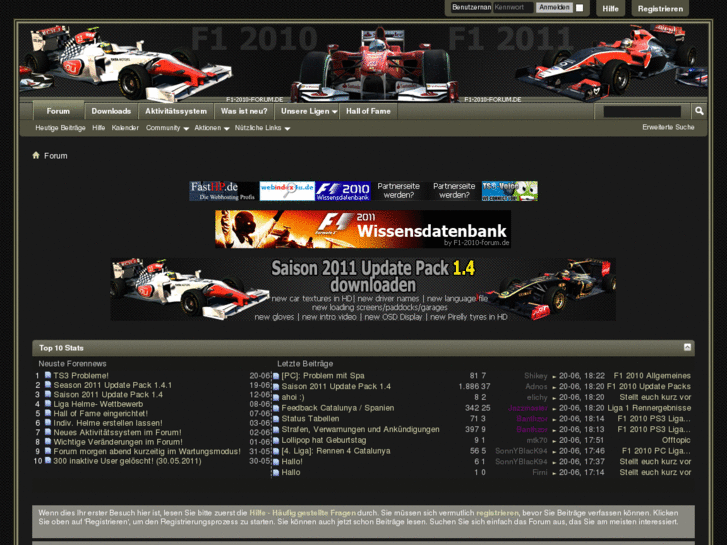This screenshot has width=727, height=545.
Task: Open the webindex partner banner
Action: (x=287, y=191)
